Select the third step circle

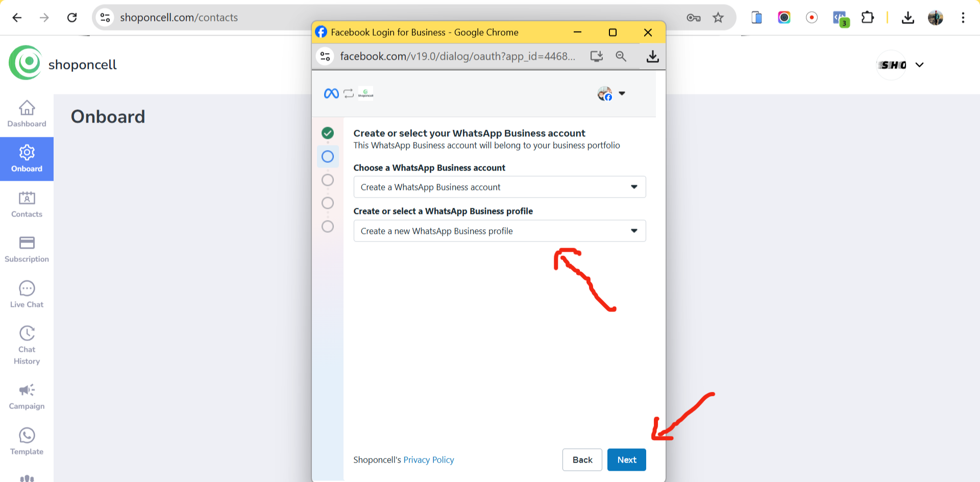[x=328, y=180]
